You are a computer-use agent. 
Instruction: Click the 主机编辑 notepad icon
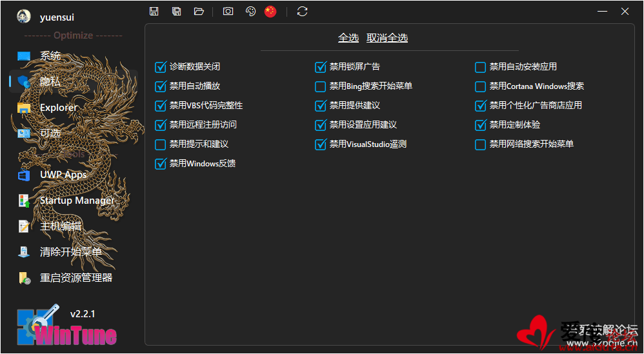[24, 226]
